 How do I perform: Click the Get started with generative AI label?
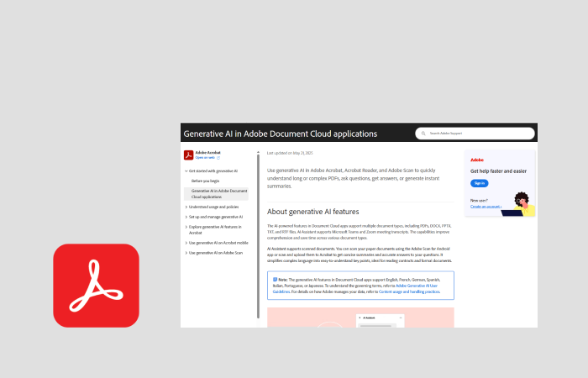(x=213, y=171)
